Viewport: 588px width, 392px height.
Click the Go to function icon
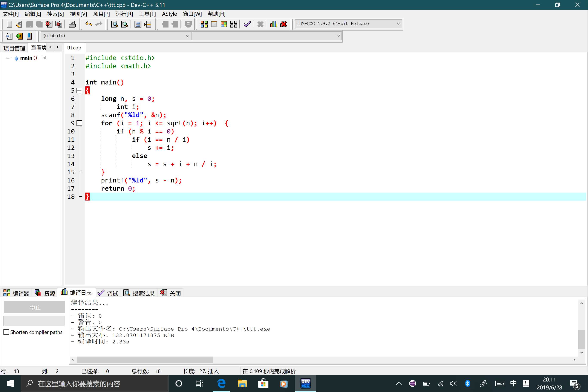138,24
